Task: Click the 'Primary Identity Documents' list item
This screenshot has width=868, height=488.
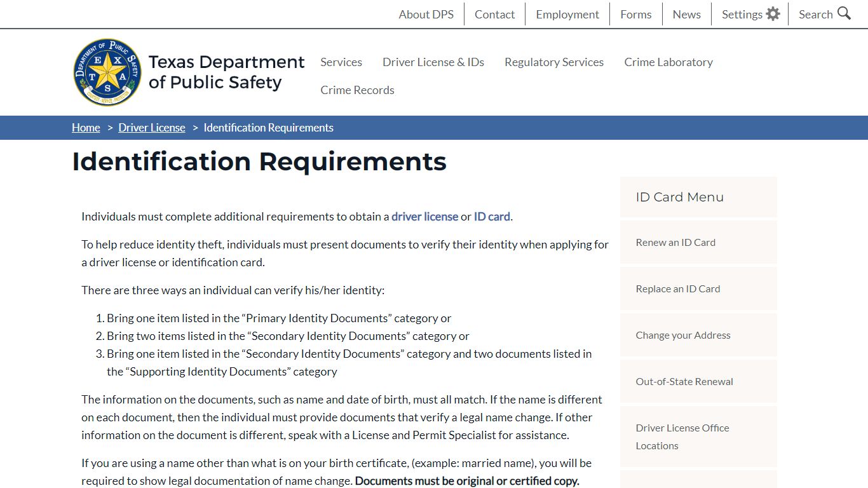Action: 279,318
